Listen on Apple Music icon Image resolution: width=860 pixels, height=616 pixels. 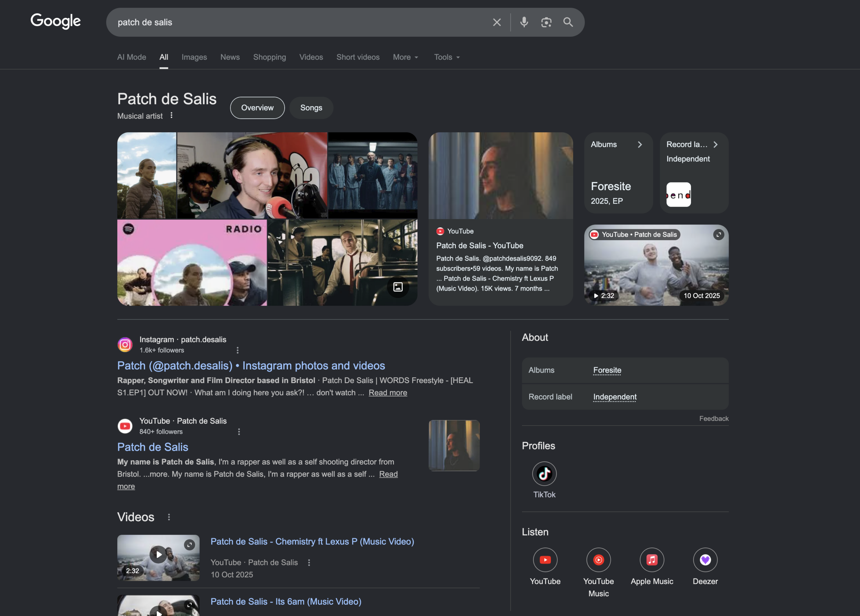tap(652, 560)
